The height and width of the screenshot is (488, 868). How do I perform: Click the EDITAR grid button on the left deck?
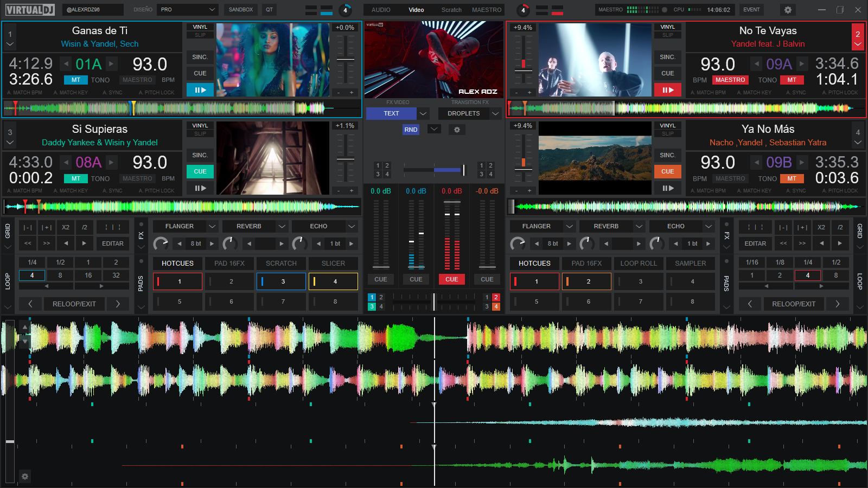(x=113, y=243)
